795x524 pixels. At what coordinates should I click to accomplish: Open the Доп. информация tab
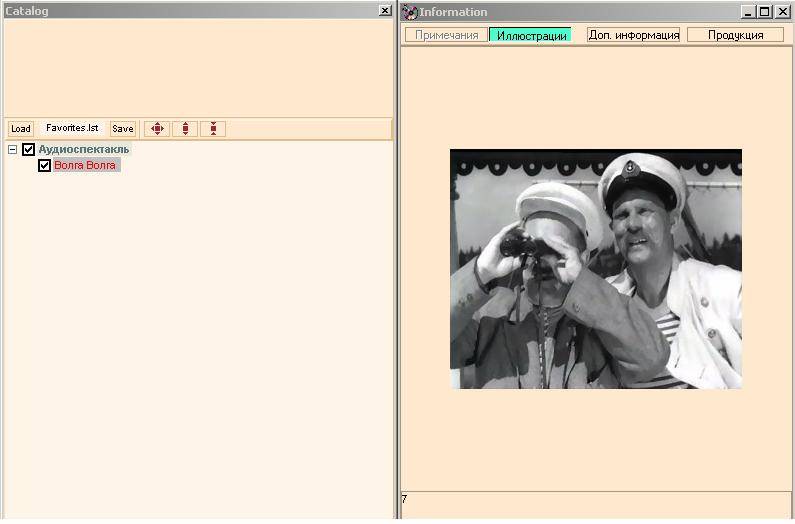coord(633,35)
